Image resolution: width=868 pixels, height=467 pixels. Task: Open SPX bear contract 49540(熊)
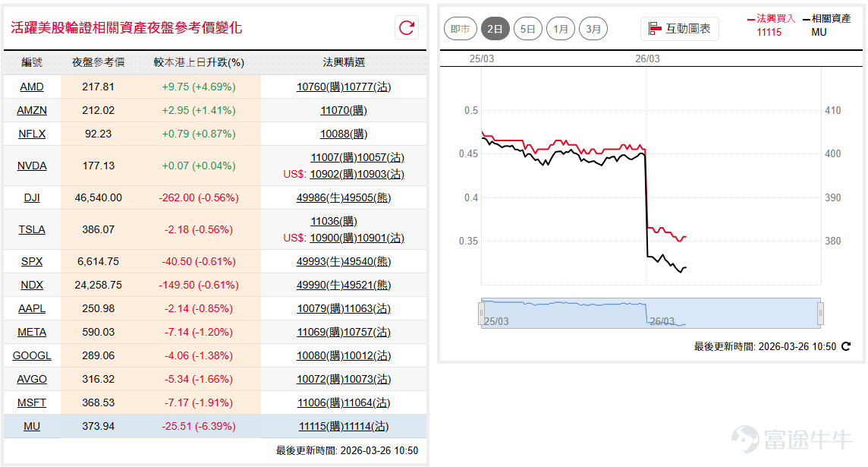point(367,261)
